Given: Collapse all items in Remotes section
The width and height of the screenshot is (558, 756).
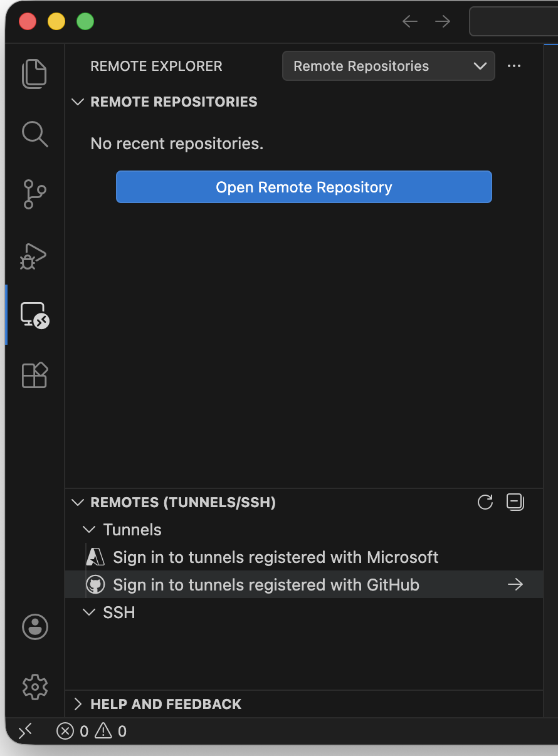Looking at the screenshot, I should pyautogui.click(x=515, y=502).
